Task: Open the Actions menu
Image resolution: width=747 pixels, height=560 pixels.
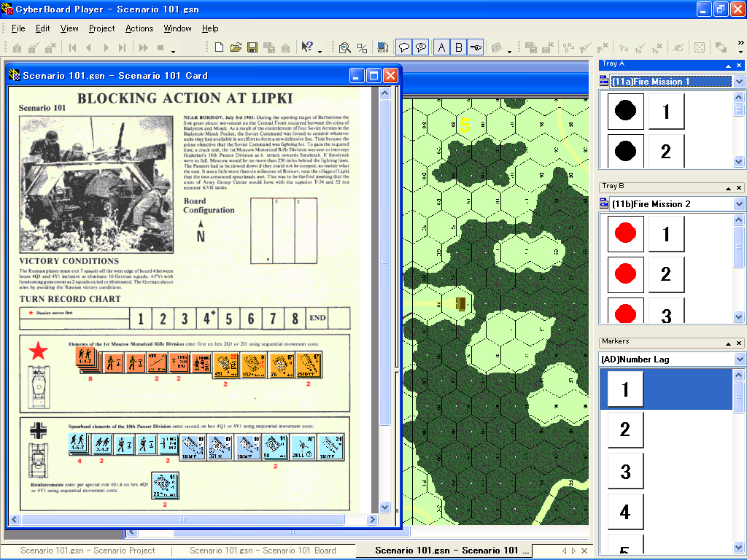Action: click(x=139, y=28)
